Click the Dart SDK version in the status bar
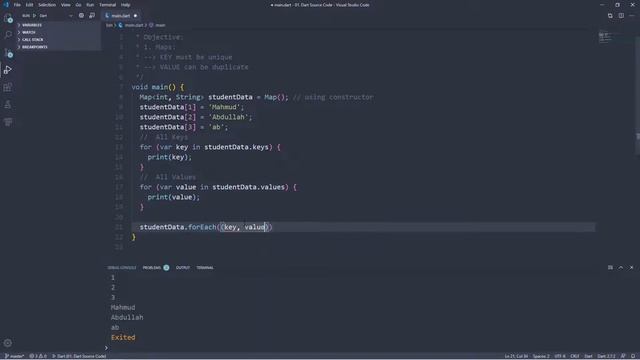640x360 pixels. coord(606,356)
